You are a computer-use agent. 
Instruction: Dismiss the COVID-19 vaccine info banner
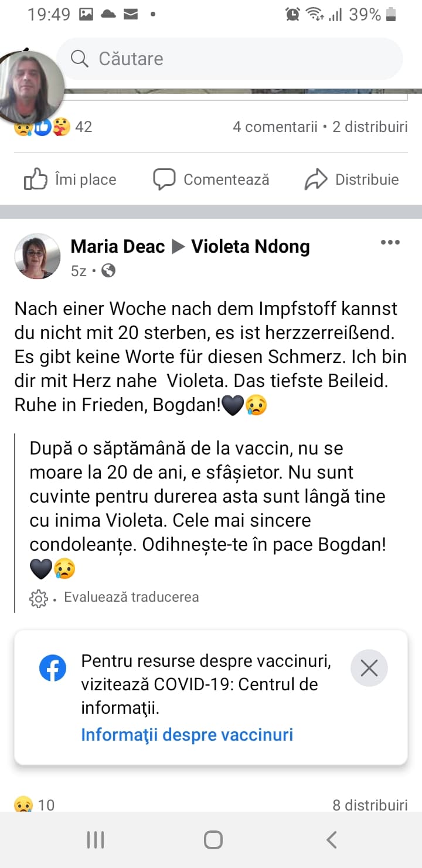(369, 668)
